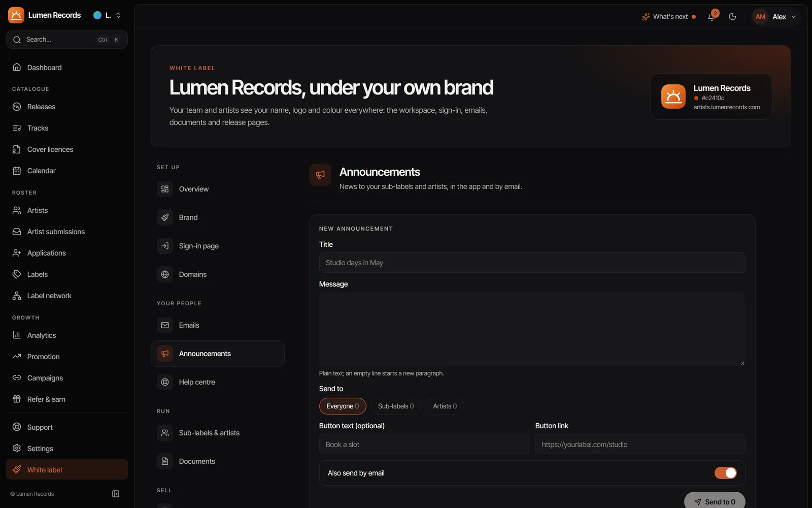Open the Sign-in page section
This screenshot has width=812, height=508.
click(x=218, y=246)
